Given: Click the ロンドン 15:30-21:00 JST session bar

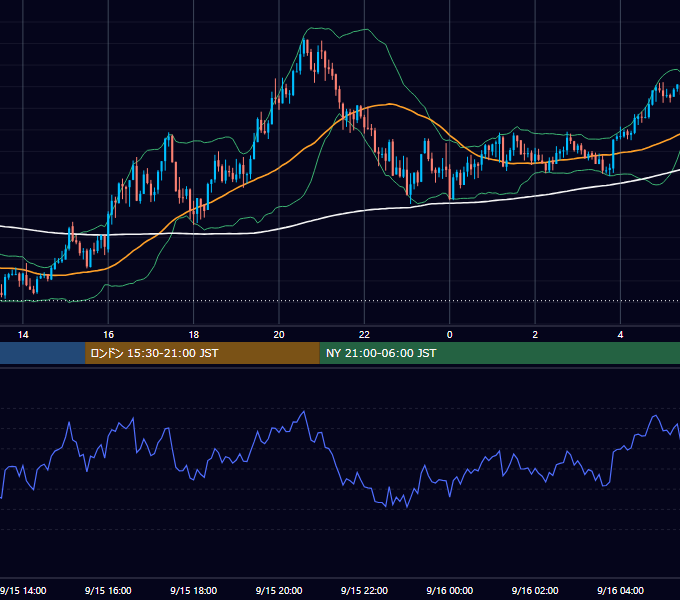Looking at the screenshot, I should pos(202,353).
